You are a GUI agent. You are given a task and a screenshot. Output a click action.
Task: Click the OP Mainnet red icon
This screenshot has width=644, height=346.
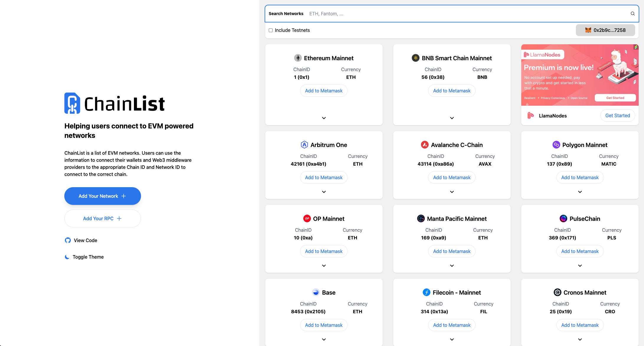click(307, 219)
